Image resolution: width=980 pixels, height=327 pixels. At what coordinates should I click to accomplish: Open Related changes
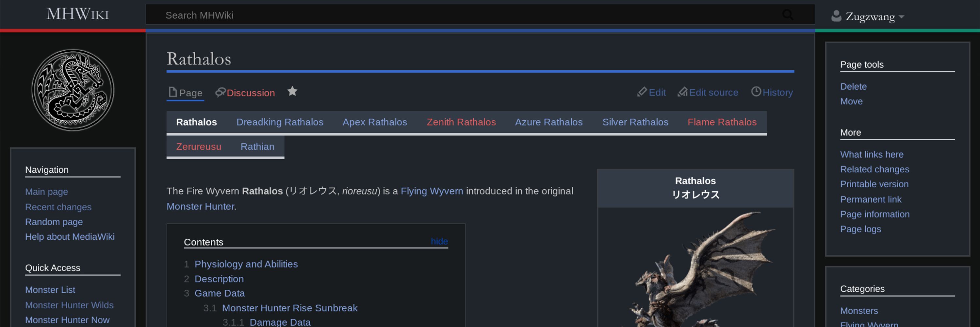874,169
